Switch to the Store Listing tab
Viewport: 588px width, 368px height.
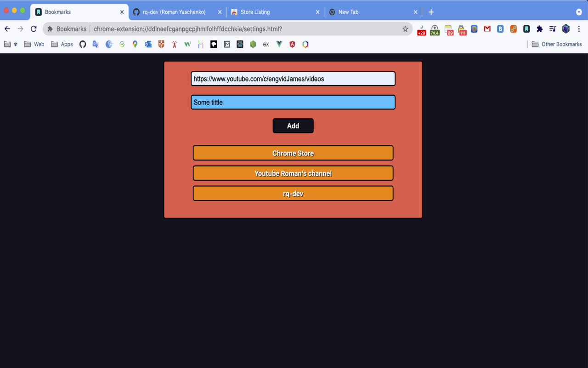(x=274, y=12)
